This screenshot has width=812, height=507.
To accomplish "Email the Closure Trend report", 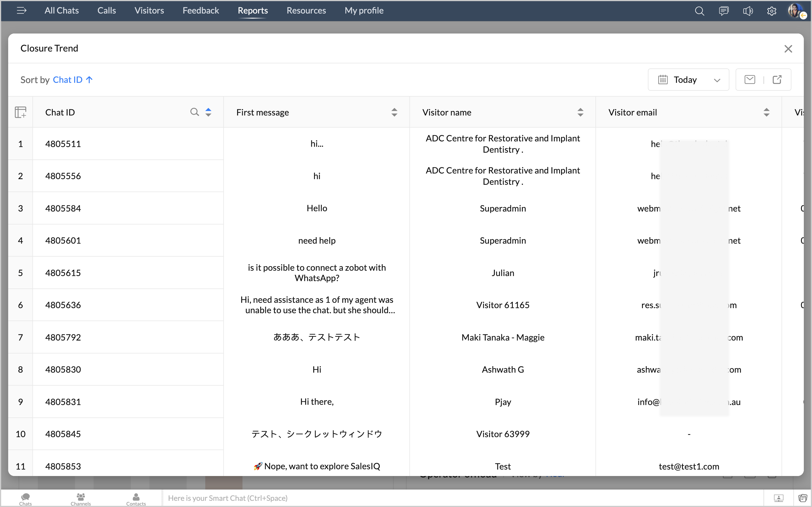I will click(x=750, y=80).
